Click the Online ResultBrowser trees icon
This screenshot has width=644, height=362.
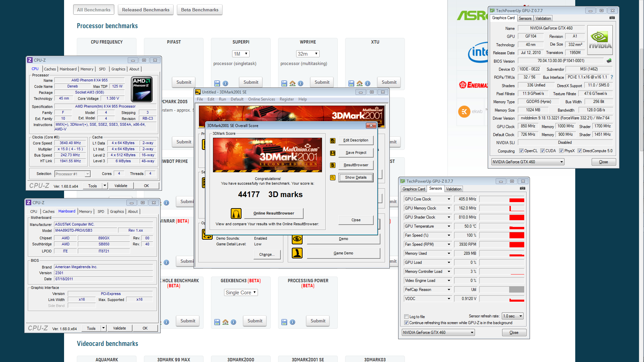click(x=236, y=213)
